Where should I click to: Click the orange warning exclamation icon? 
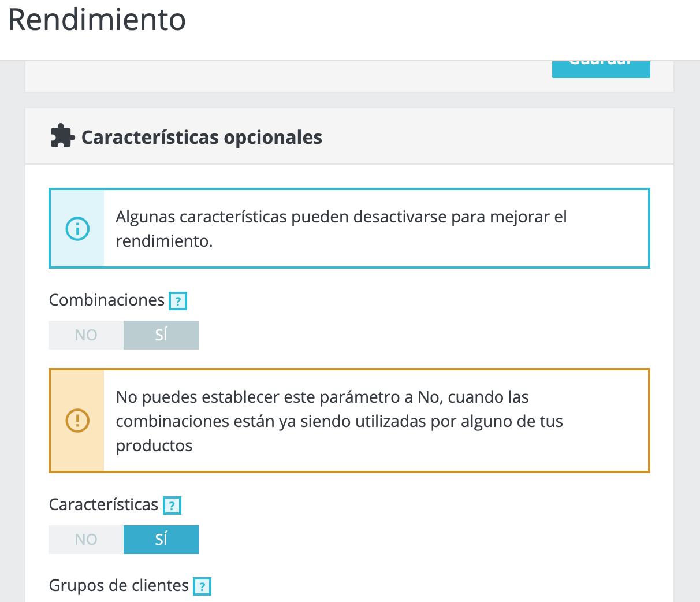coord(77,421)
